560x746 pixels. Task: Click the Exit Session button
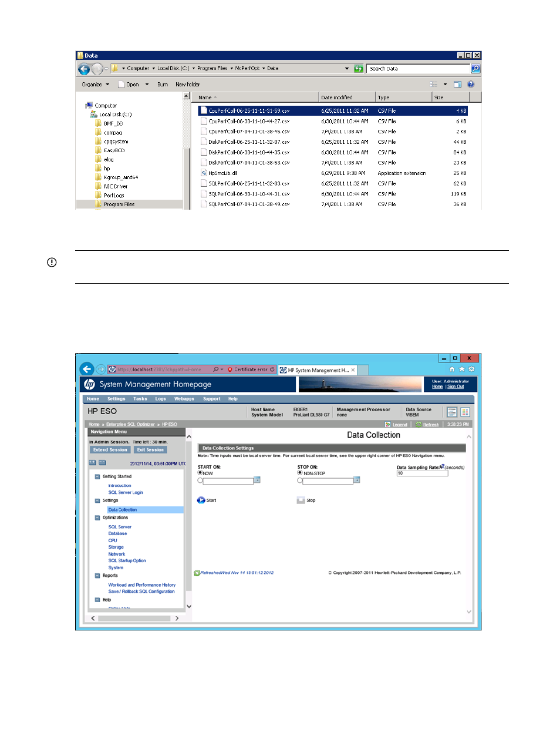(150, 450)
